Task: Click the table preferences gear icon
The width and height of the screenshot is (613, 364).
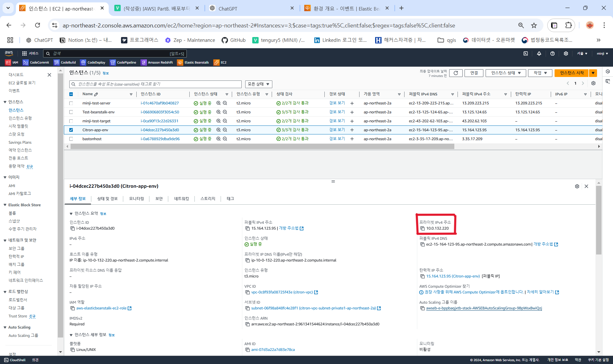Action: click(593, 83)
